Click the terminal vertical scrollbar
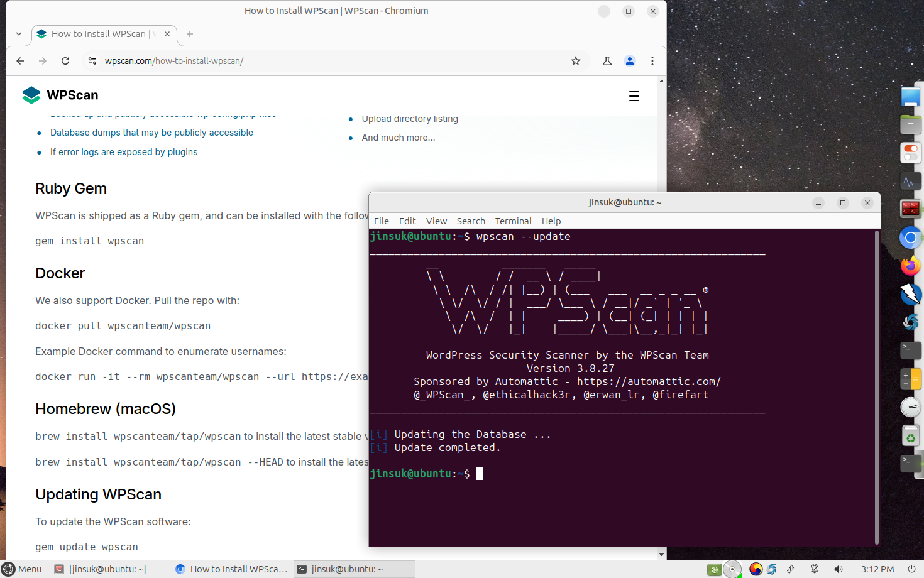Viewport: 924px width, 578px height. [877, 387]
